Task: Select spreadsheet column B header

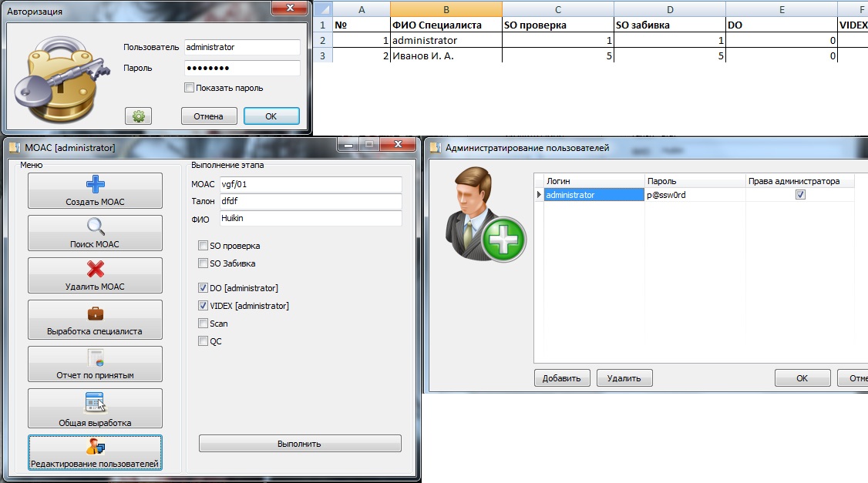Action: click(446, 9)
